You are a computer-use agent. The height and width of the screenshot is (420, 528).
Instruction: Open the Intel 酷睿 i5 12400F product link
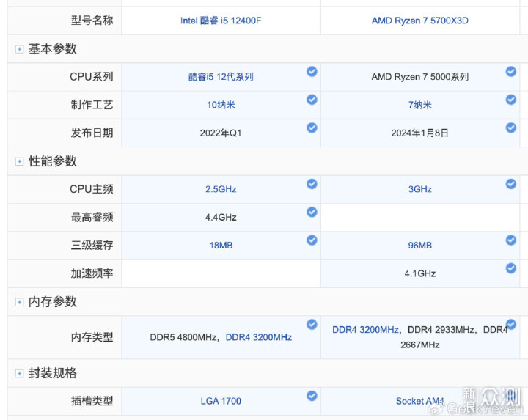221,21
